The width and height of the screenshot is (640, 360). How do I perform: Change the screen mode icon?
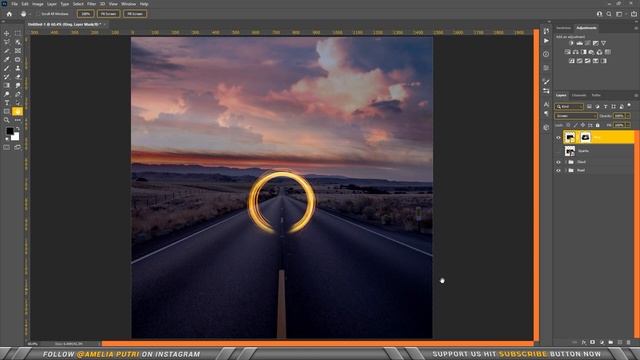[x=18, y=147]
